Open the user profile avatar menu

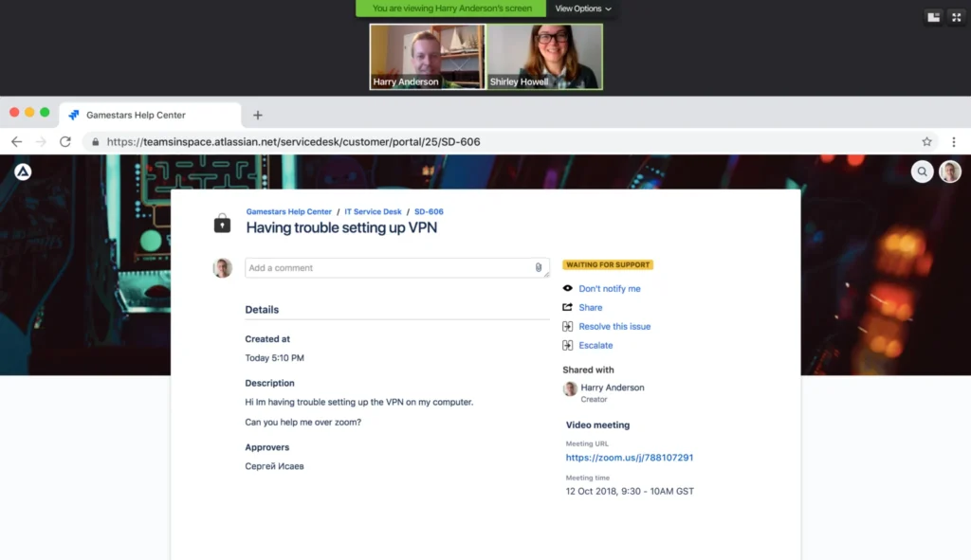[950, 172]
